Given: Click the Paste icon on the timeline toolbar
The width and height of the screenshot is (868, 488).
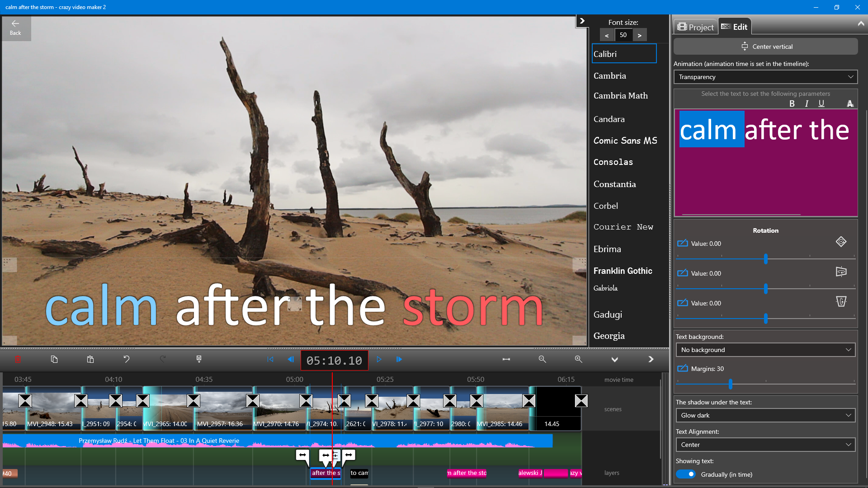Looking at the screenshot, I should point(90,359).
